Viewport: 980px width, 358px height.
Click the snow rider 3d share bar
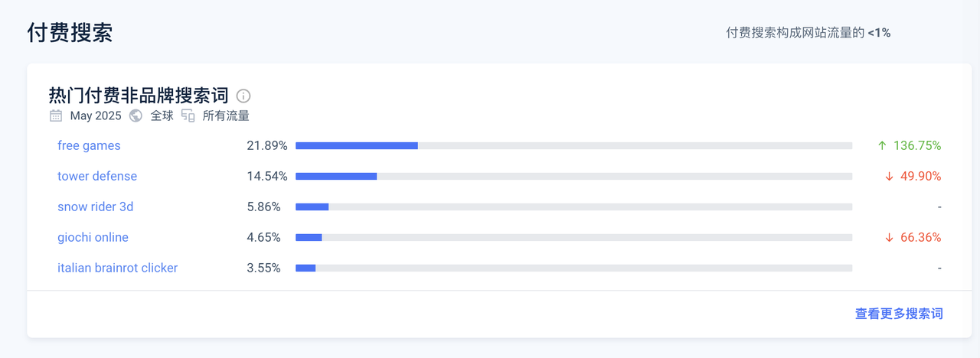[573, 207]
